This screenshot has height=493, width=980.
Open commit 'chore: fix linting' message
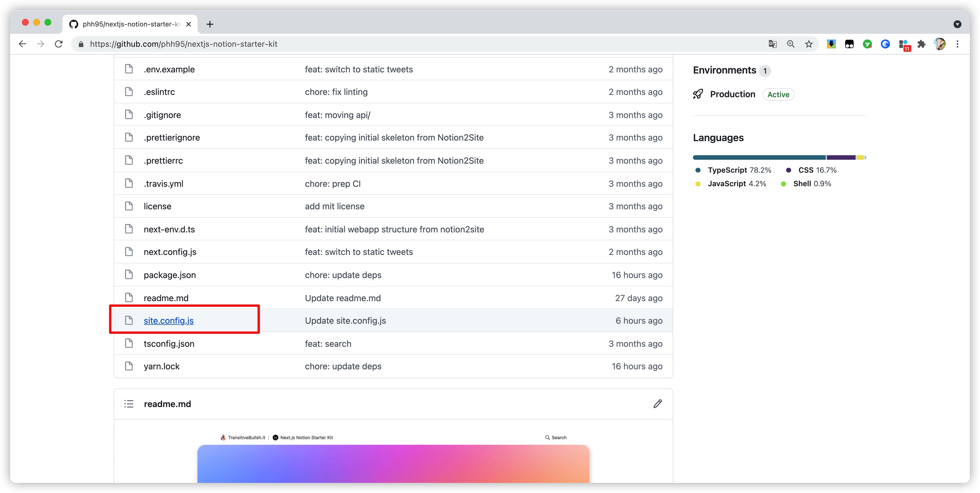[x=336, y=92]
